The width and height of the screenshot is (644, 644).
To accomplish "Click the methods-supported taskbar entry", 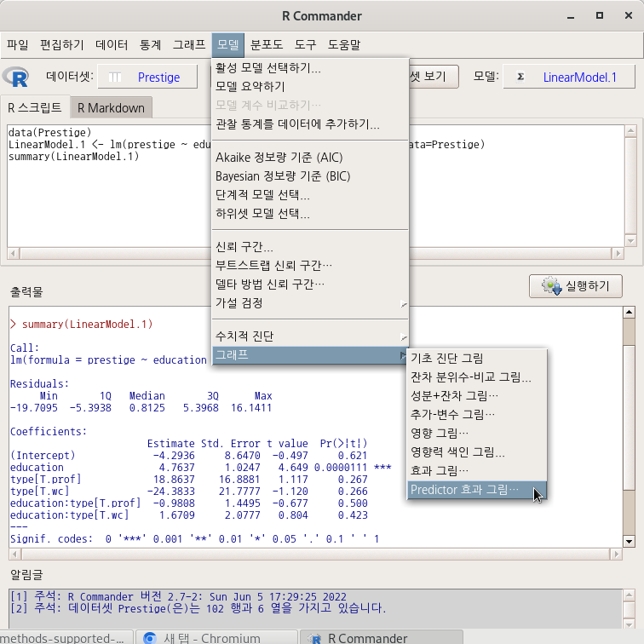I will [66, 638].
